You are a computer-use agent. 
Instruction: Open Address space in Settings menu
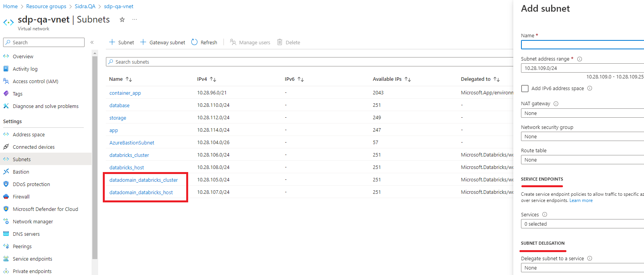point(29,135)
